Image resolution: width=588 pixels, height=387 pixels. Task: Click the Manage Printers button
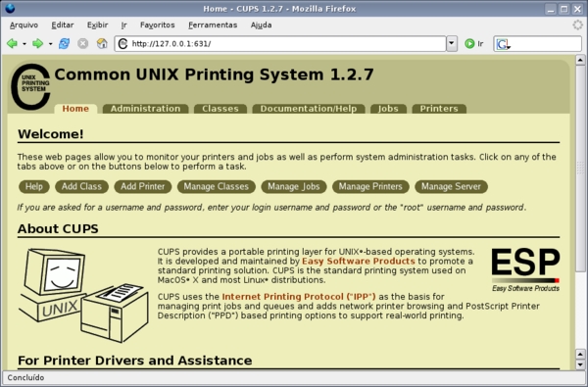[x=370, y=187]
